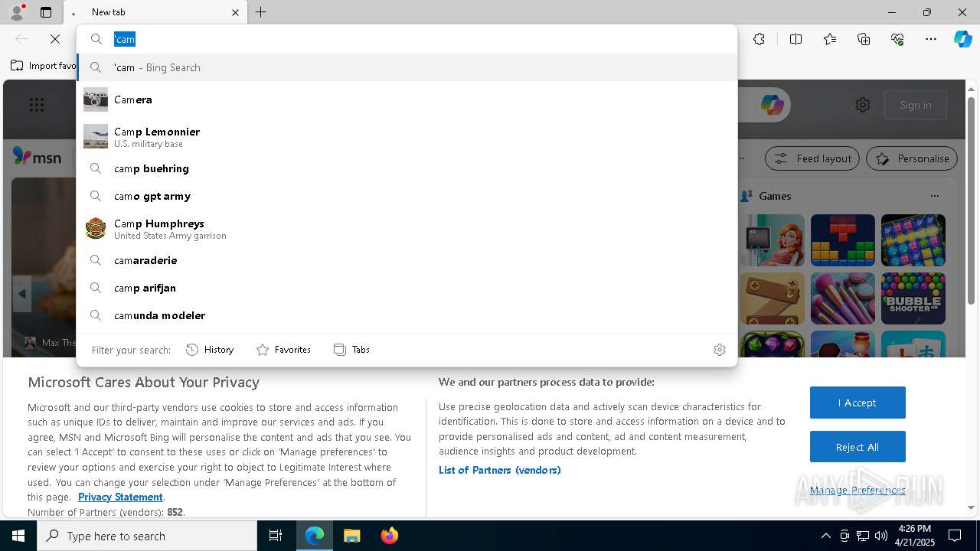Select the Camp Humphreys suggestion

coord(407,228)
